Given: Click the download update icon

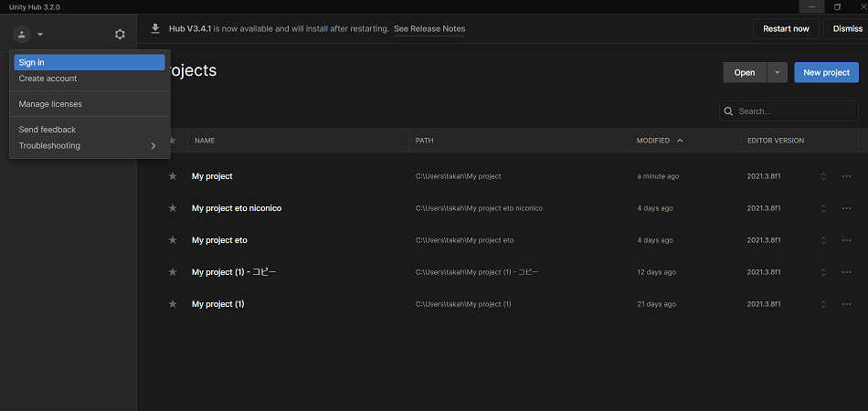Looking at the screenshot, I should pos(155,28).
